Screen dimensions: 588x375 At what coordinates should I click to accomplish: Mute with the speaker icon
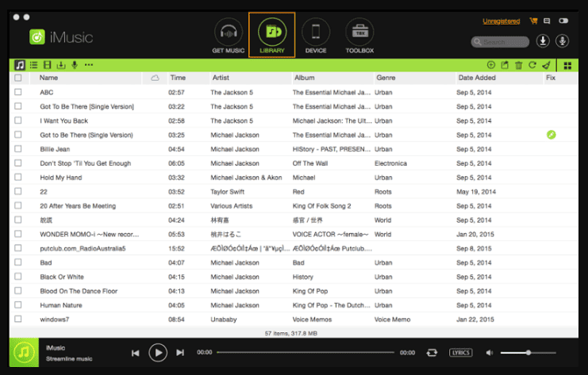pyautogui.click(x=489, y=353)
